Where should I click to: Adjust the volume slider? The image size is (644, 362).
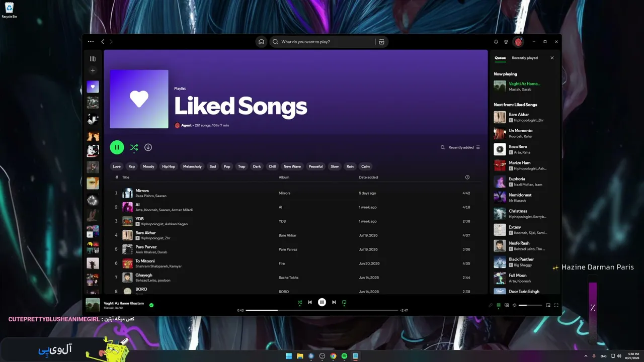pyautogui.click(x=530, y=305)
